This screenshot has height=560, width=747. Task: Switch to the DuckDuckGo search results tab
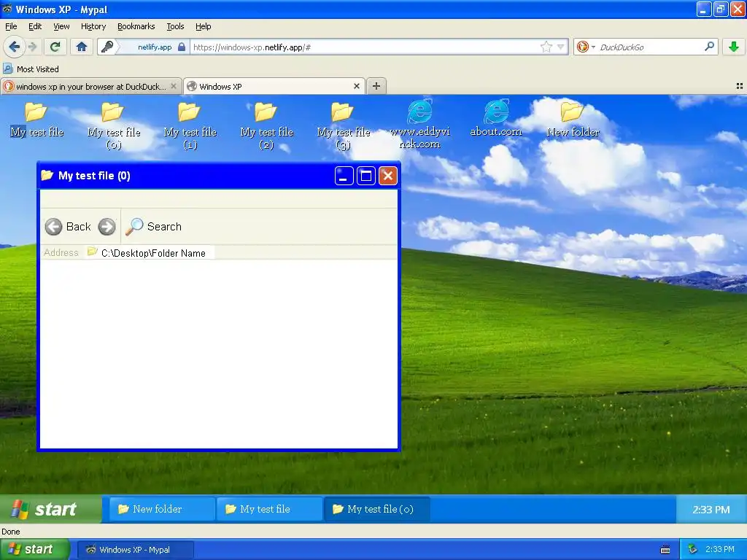click(90, 86)
